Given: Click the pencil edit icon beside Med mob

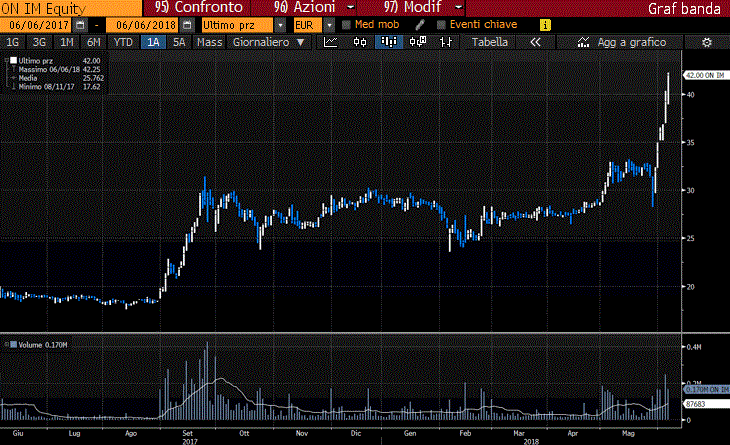Looking at the screenshot, I should point(421,24).
